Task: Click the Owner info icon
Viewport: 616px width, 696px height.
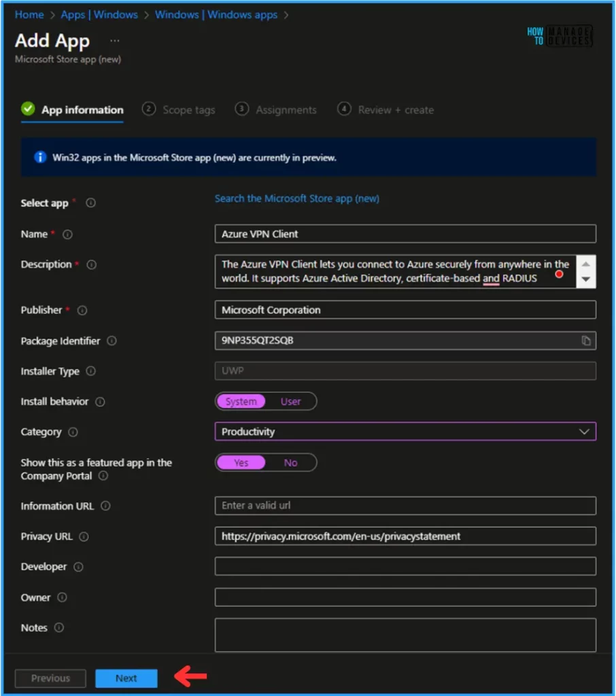Action: click(62, 597)
